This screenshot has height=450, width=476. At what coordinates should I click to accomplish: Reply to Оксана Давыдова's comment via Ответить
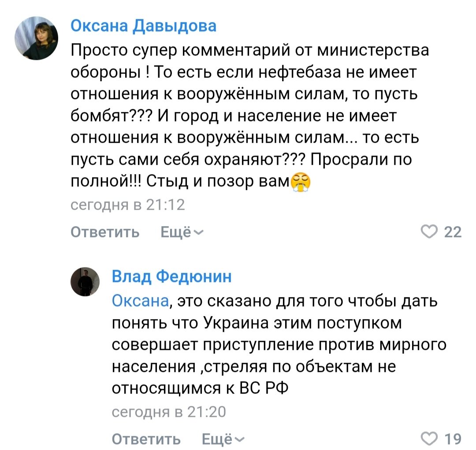(x=105, y=232)
